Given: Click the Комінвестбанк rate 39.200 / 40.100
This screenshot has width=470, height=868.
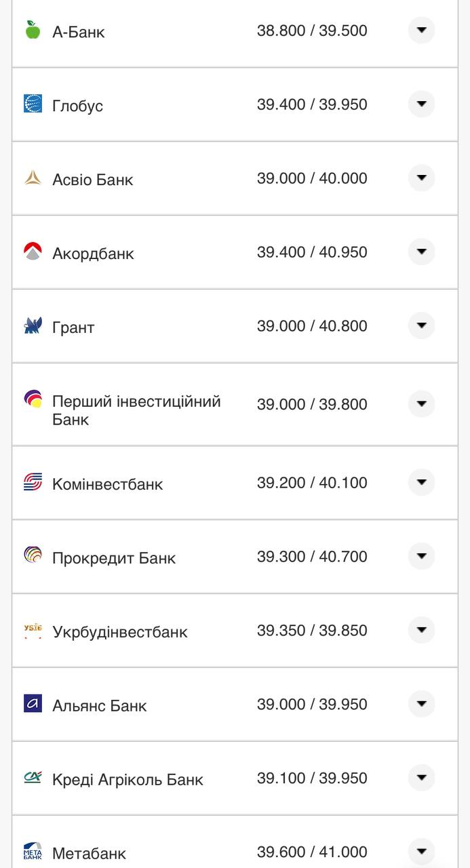Looking at the screenshot, I should click(x=311, y=483).
